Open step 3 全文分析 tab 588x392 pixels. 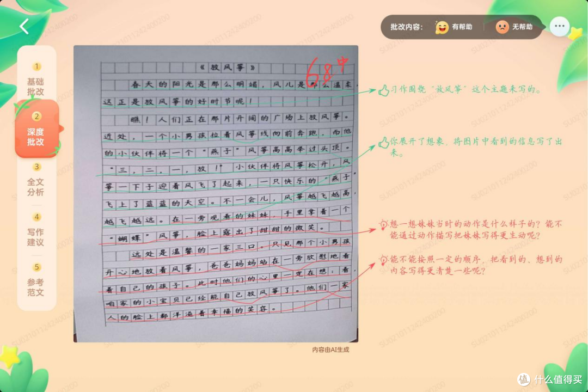[x=36, y=180]
